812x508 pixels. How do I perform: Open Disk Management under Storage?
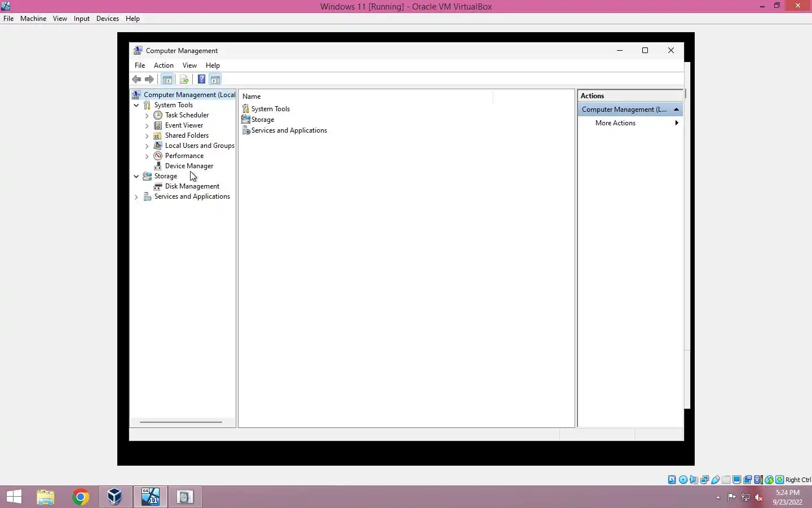point(192,186)
